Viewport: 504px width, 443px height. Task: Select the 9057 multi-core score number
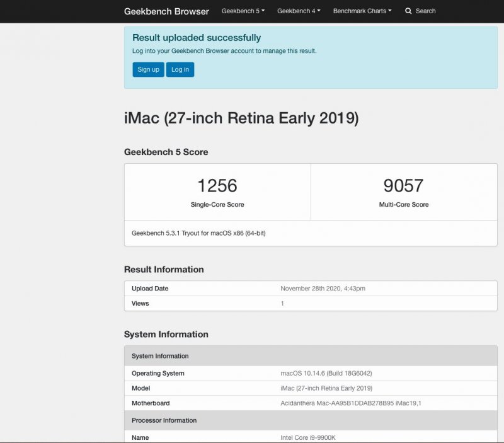pyautogui.click(x=403, y=185)
